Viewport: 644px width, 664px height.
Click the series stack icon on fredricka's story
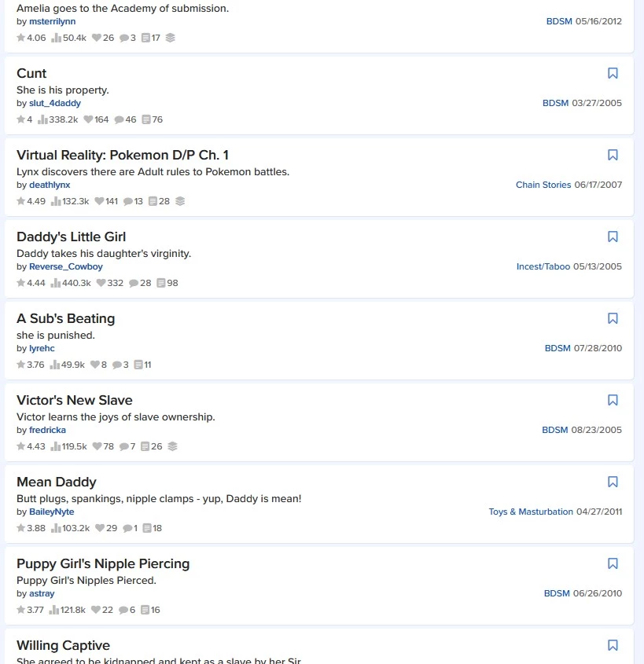[172, 446]
